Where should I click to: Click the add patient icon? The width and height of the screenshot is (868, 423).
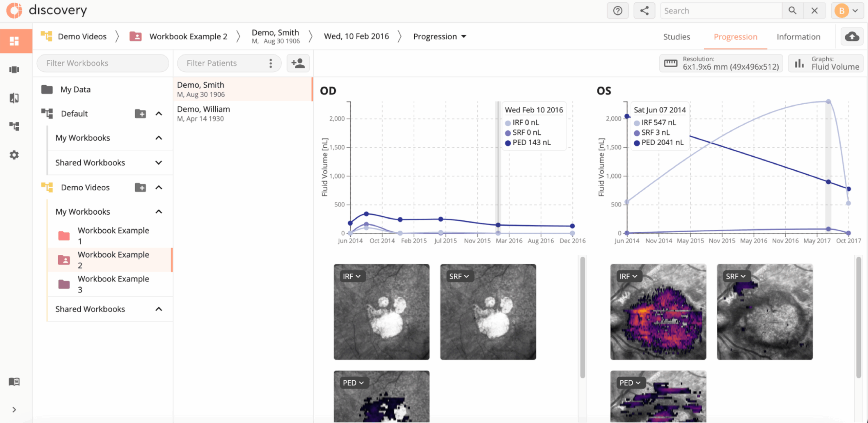[x=298, y=63]
